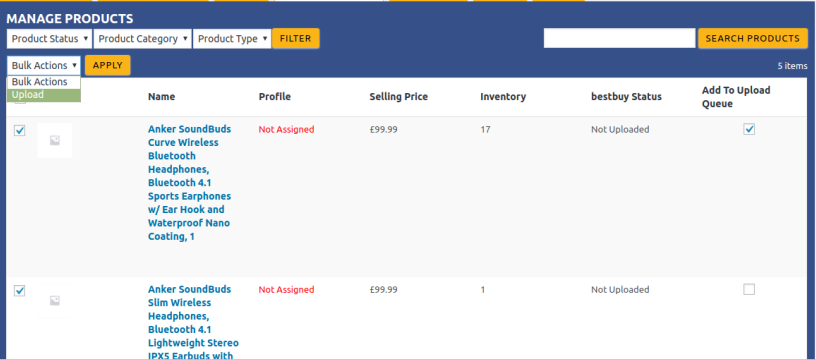Uncheck the Anker SoundBuds Curve row checkbox
Viewport: 816px width, 360px height.
[x=20, y=131]
